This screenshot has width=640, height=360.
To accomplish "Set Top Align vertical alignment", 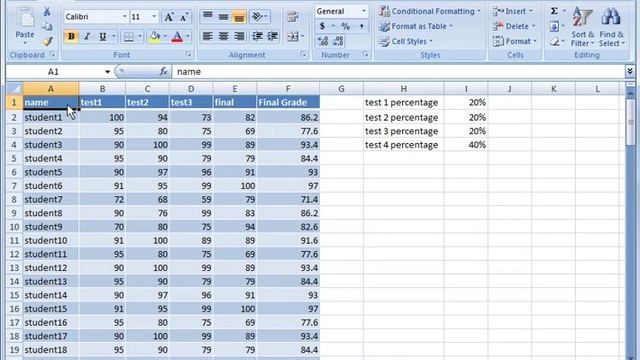I will [208, 17].
